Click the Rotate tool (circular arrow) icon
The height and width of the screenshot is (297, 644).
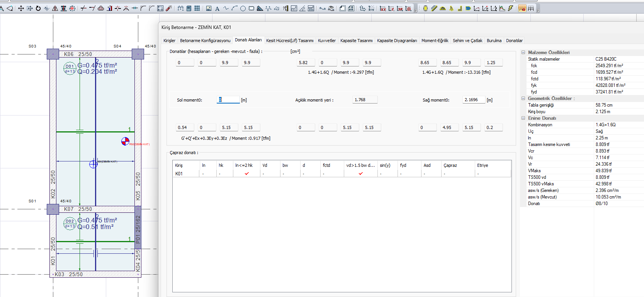(38, 8)
